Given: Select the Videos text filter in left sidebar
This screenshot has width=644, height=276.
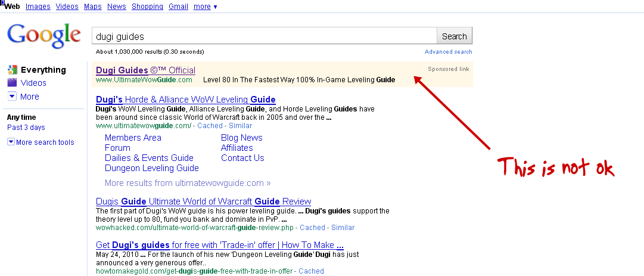Looking at the screenshot, I should point(33,83).
